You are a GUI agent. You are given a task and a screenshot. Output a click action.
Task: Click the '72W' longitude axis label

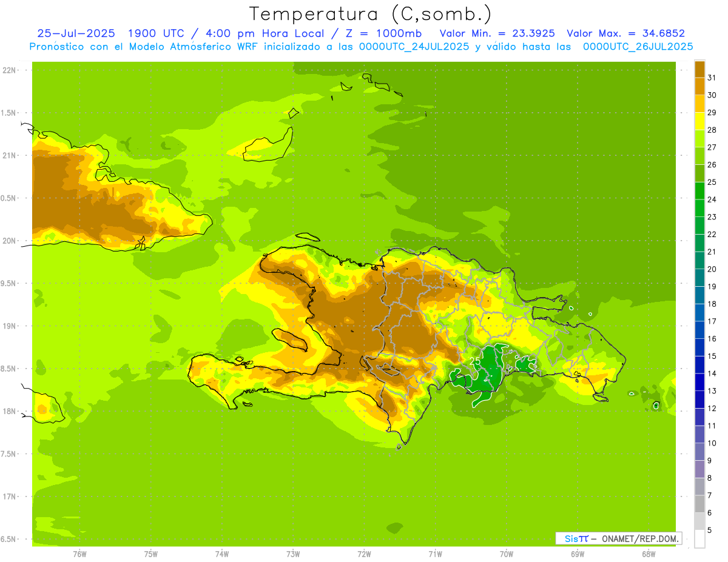pyautogui.click(x=364, y=554)
